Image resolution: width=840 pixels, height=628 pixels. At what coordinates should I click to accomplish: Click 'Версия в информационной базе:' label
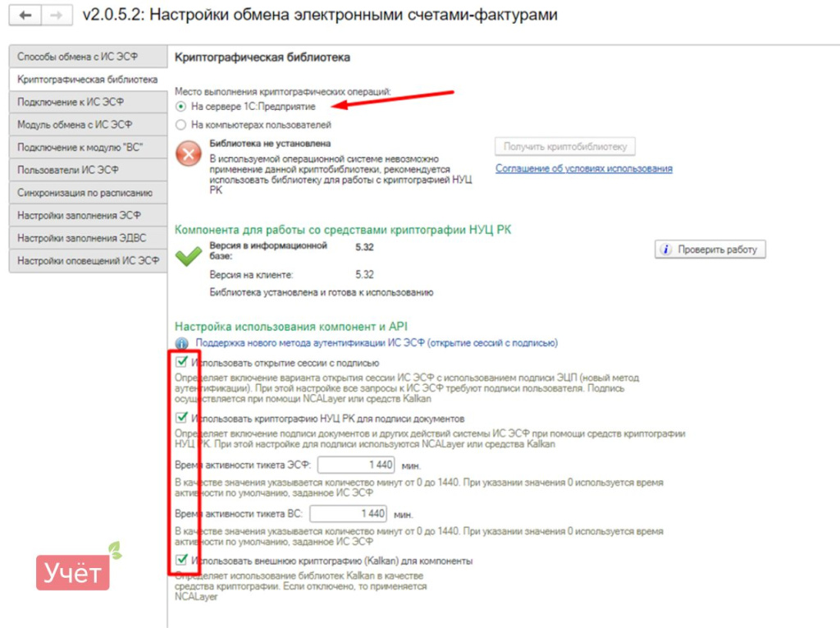point(268,250)
